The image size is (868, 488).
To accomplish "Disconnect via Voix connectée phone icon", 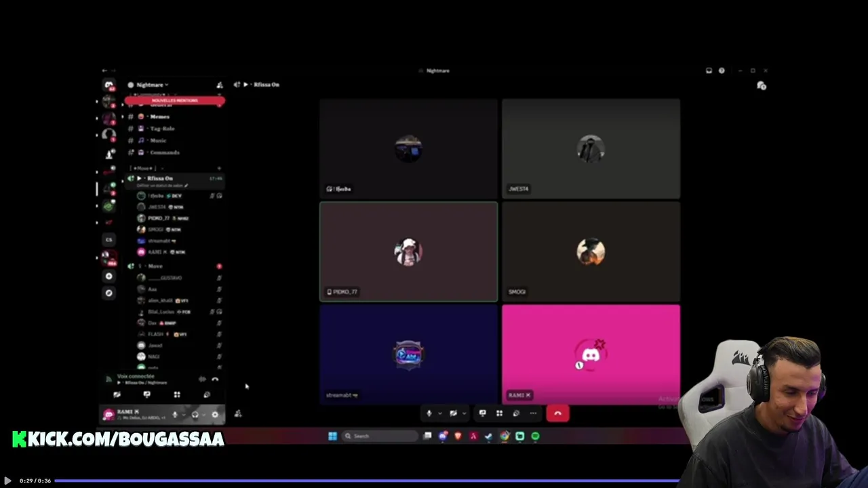I will coord(215,379).
